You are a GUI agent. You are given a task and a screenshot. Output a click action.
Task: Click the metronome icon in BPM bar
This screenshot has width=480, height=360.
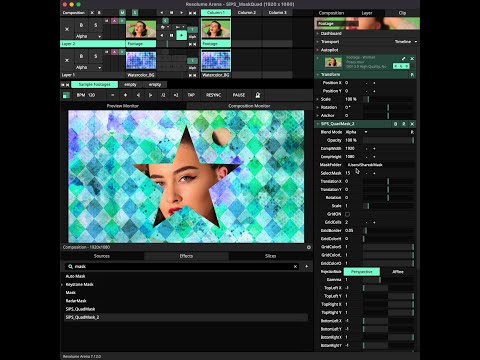pos(258,95)
